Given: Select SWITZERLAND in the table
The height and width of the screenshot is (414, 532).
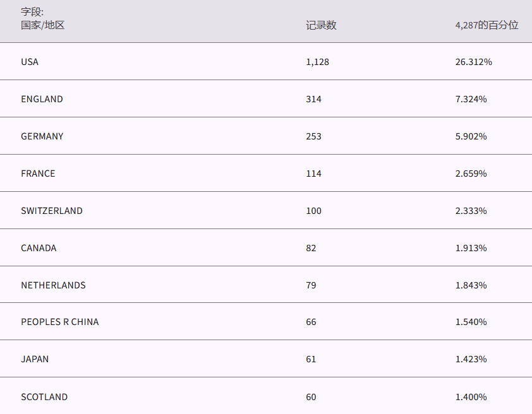Looking at the screenshot, I should [52, 211].
